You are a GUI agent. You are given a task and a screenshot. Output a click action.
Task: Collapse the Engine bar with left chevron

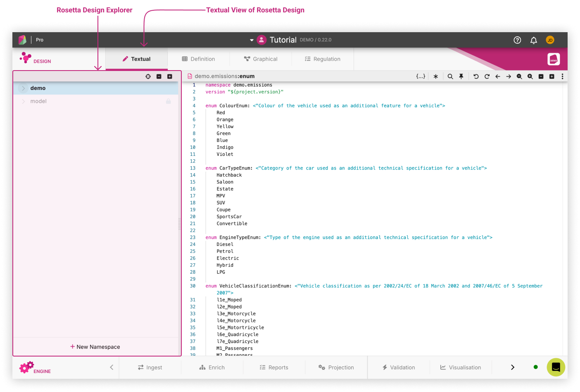112,367
